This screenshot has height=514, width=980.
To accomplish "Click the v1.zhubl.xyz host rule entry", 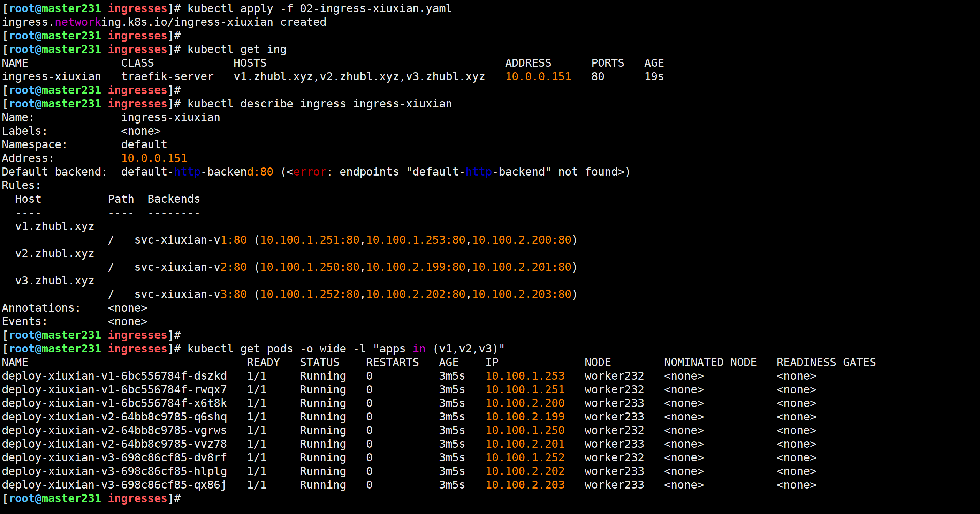I will [54, 226].
